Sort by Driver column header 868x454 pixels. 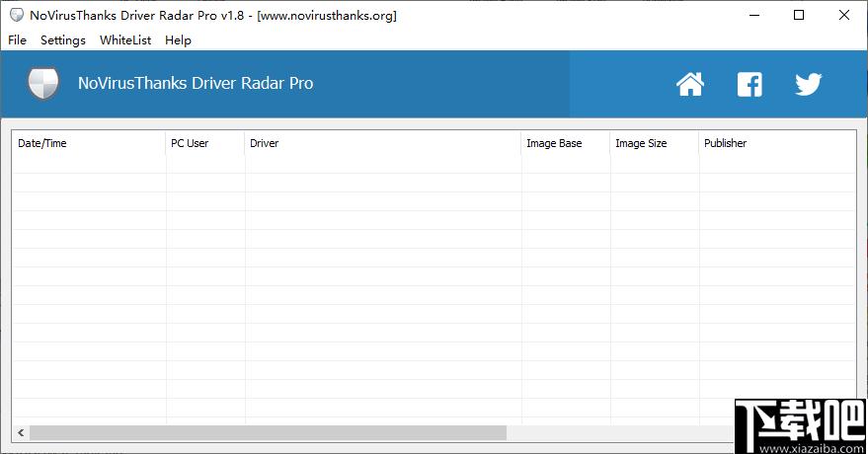coord(382,143)
